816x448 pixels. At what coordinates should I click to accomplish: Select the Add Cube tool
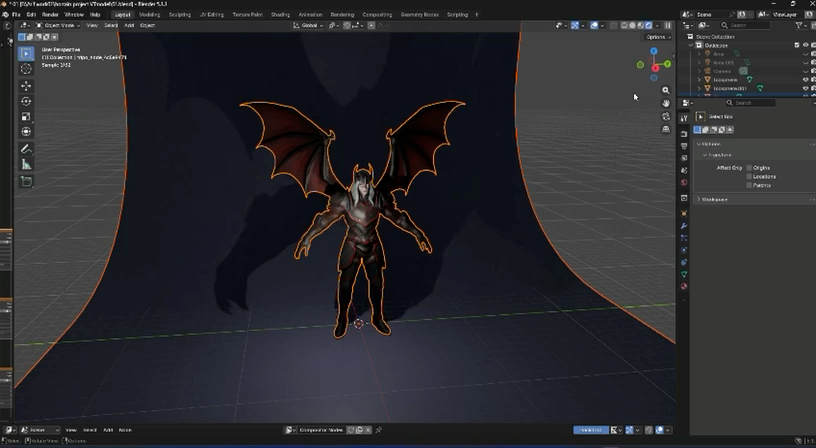pyautogui.click(x=26, y=182)
